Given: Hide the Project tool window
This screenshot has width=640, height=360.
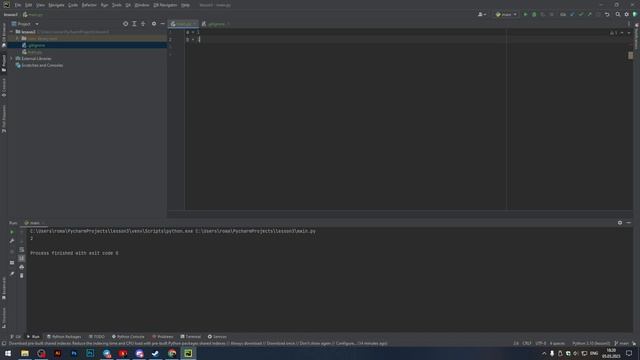Looking at the screenshot, I should [x=162, y=24].
